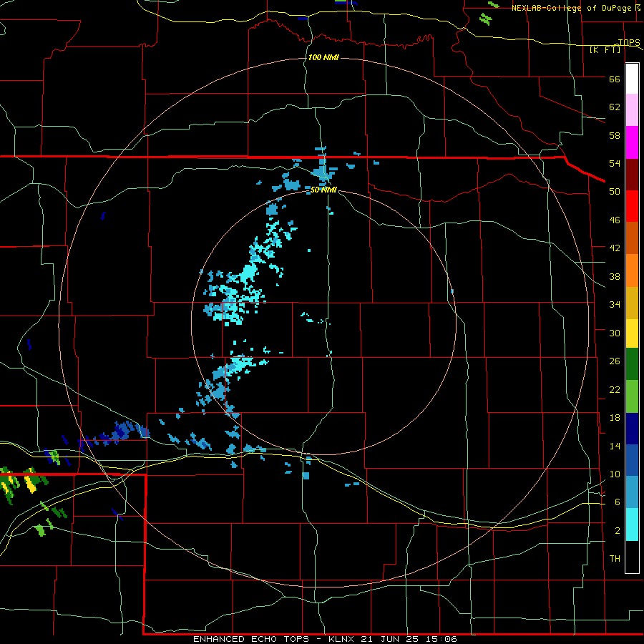This screenshot has width=644, height=644.
Task: Click the 'KLNX' station ID in the caption
Action: tap(341, 639)
